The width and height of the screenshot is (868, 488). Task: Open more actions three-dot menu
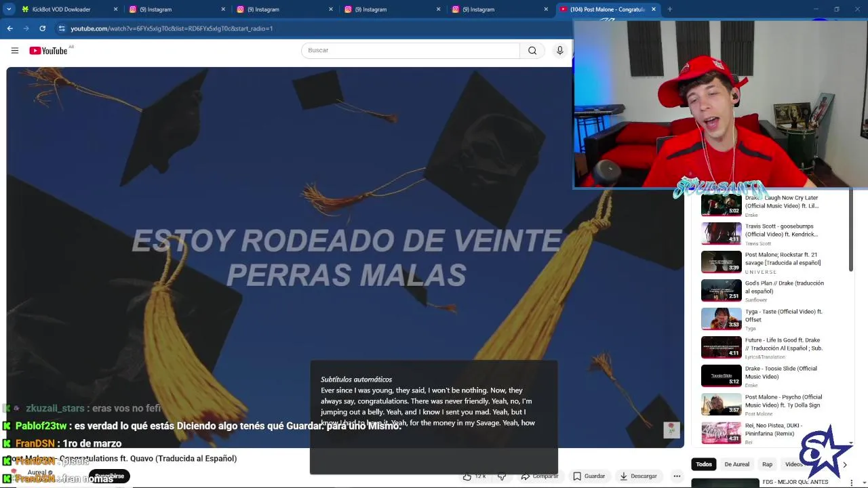coord(677,476)
